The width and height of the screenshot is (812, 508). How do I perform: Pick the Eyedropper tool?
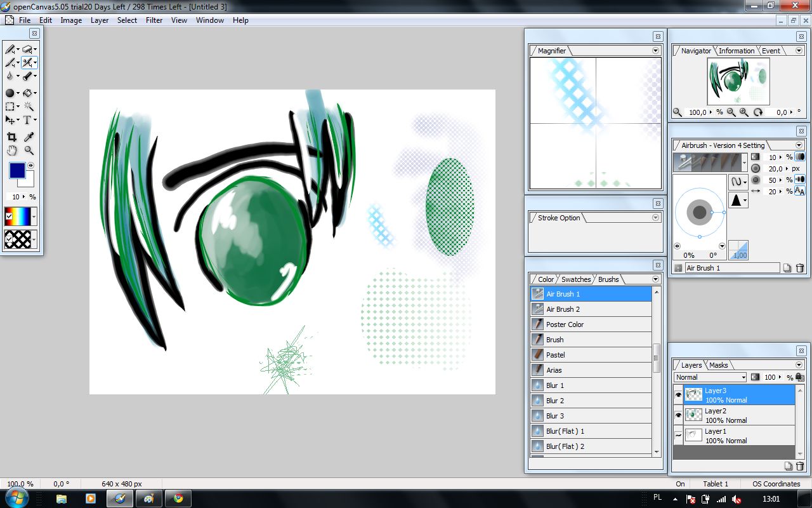coord(27,136)
